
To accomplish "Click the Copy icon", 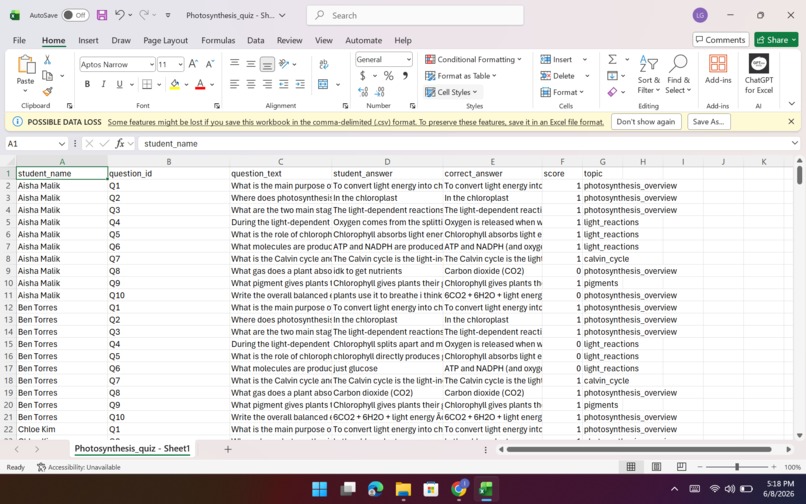I will pos(47,76).
